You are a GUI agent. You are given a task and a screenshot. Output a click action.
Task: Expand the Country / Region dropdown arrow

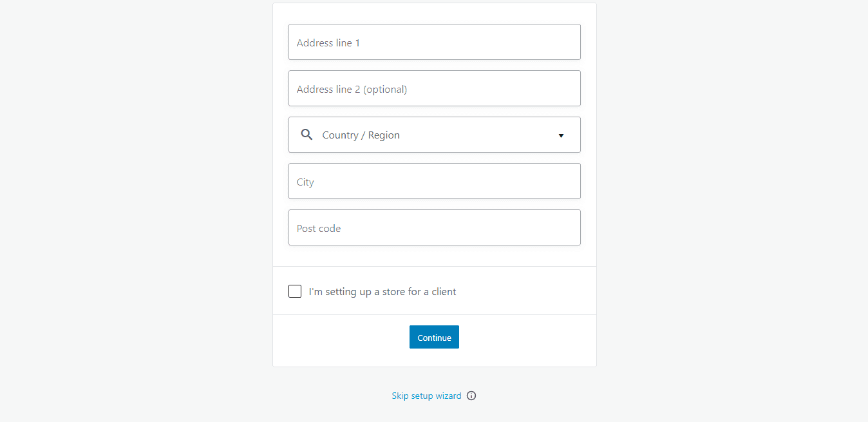coord(561,135)
